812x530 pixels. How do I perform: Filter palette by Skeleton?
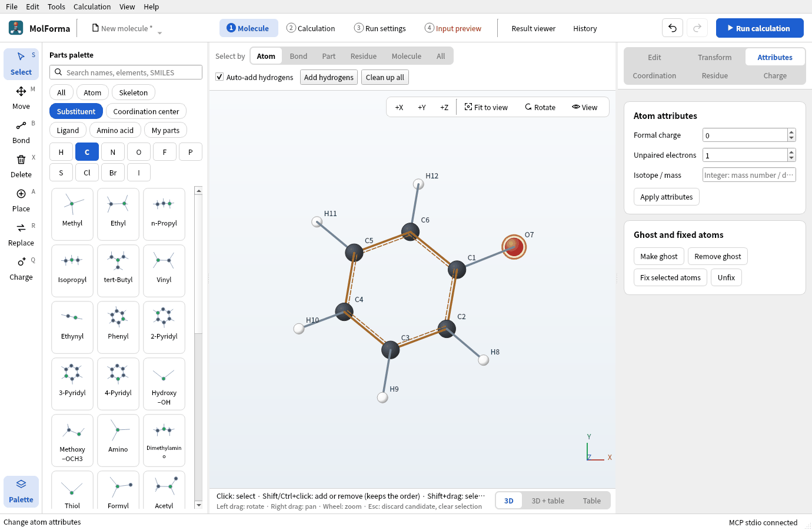click(x=134, y=92)
